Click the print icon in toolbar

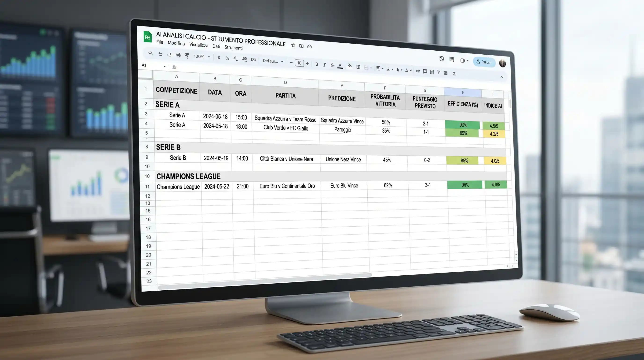[x=178, y=55]
